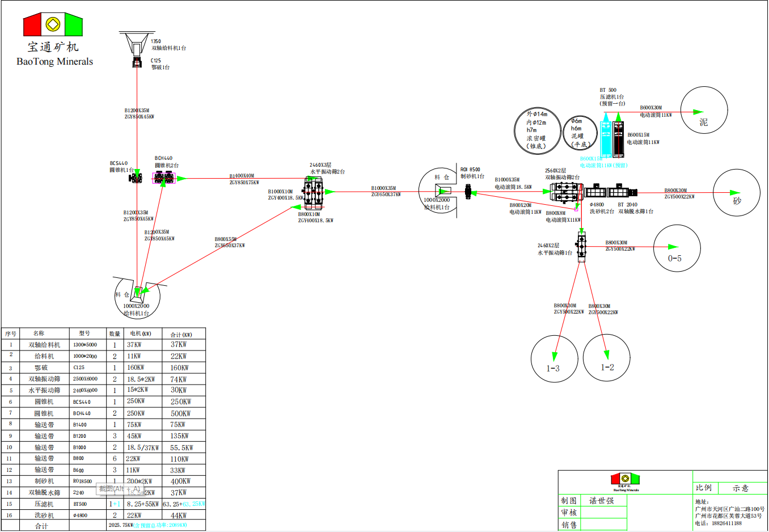
Task: Select the C125 jaw crusher symbol
Action: [x=137, y=62]
